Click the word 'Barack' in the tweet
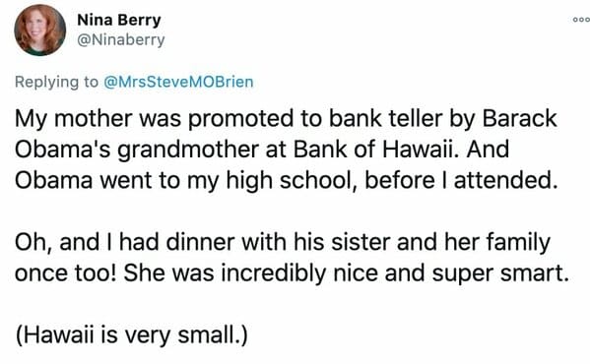The height and width of the screenshot is (364, 590). [519, 118]
